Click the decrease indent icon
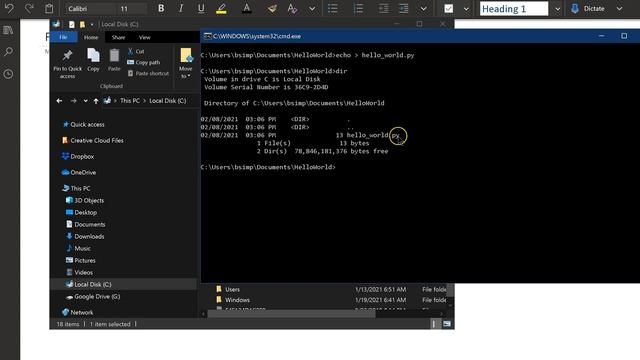The width and height of the screenshot is (640, 360). click(383, 9)
